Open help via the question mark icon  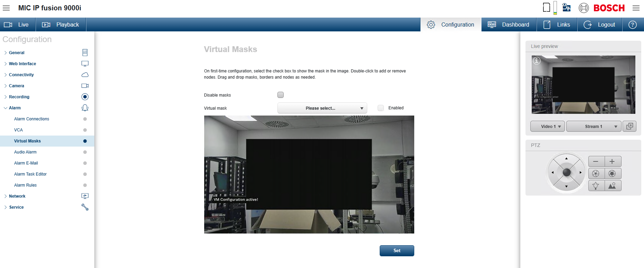point(633,25)
